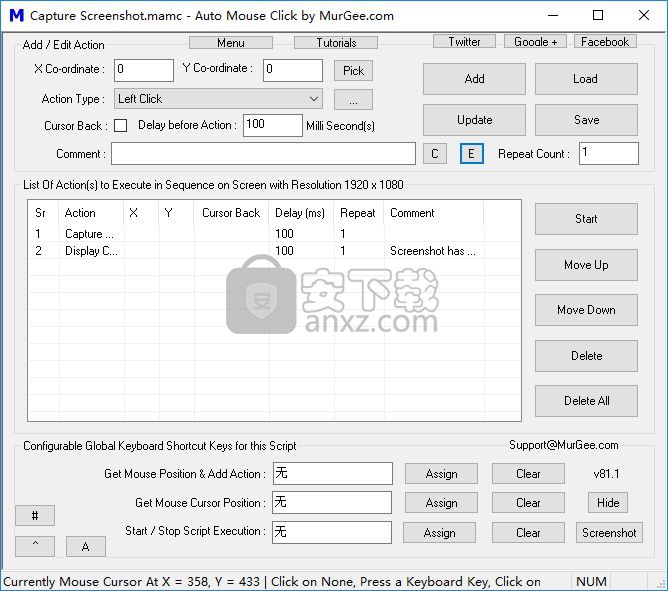This screenshot has width=668, height=591.
Task: Click Pick to pick screen coordinates
Action: 353,70
